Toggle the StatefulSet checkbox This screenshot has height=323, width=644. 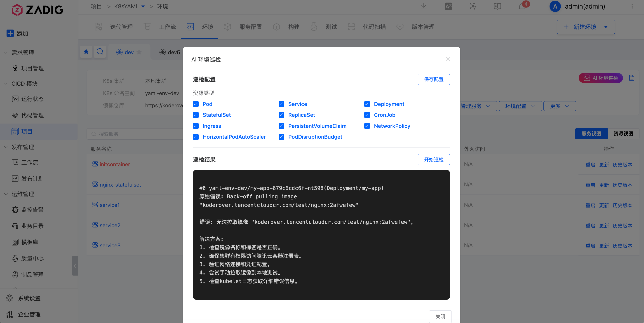(x=196, y=115)
